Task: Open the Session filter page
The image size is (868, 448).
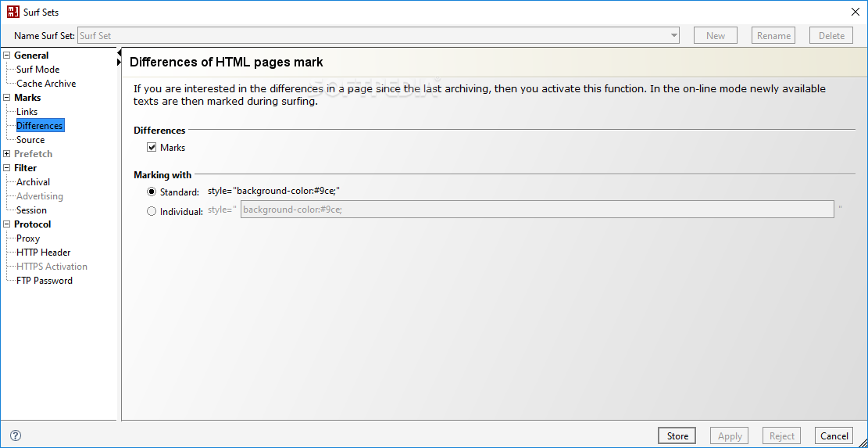Action: pyautogui.click(x=31, y=210)
